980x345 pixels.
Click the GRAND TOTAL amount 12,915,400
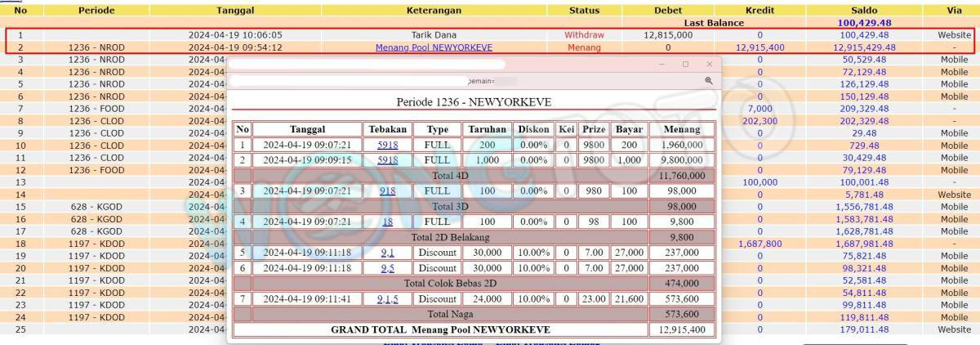681,329
